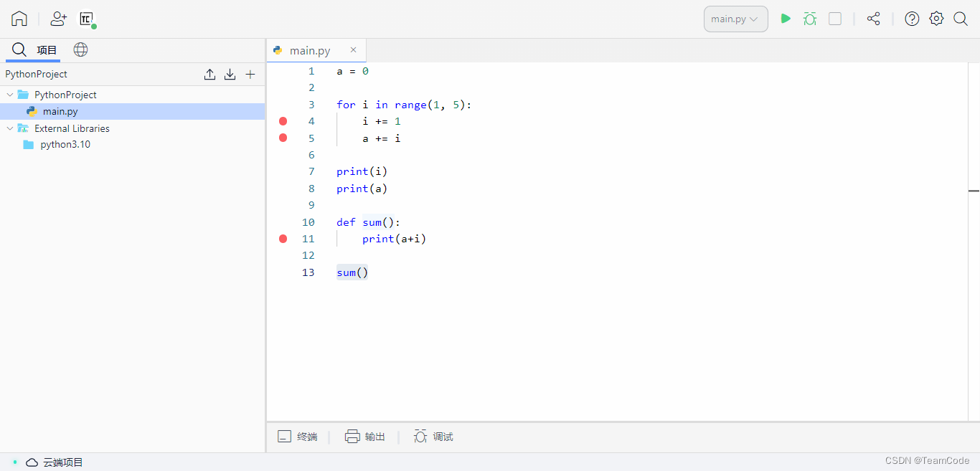
Task: Share the project via share icon
Action: 873,19
